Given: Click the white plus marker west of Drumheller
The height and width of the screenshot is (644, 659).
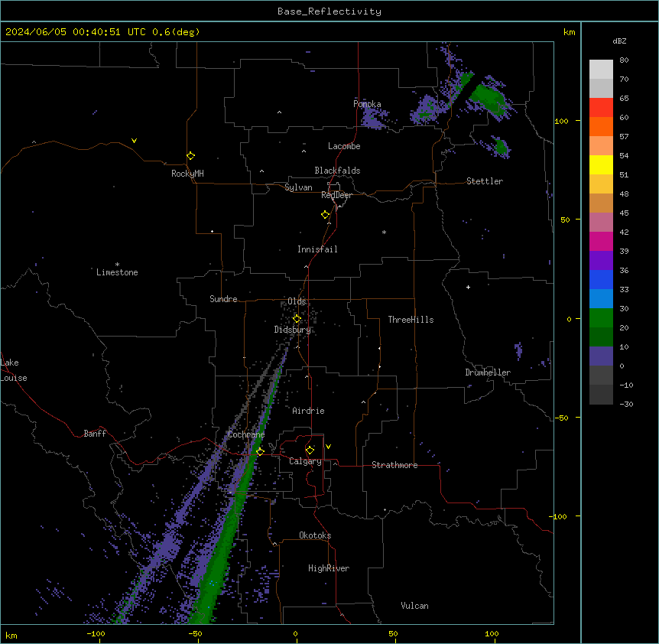Looking at the screenshot, I should click(468, 287).
